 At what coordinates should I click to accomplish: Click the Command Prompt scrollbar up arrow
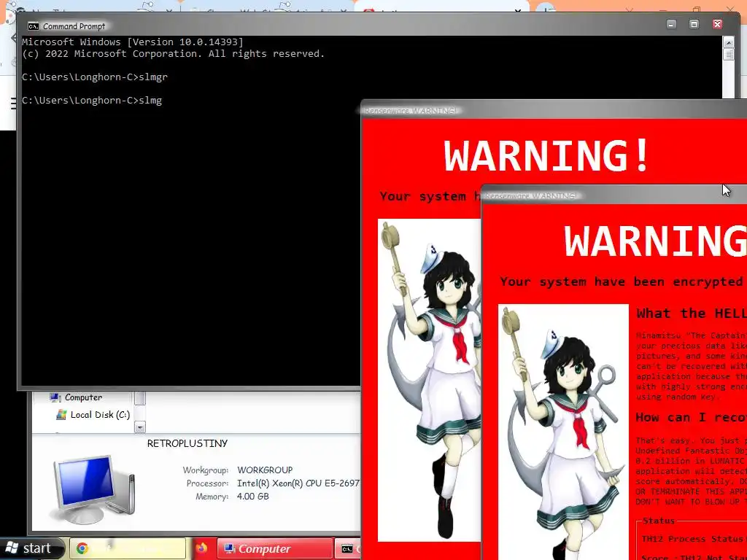[729, 42]
